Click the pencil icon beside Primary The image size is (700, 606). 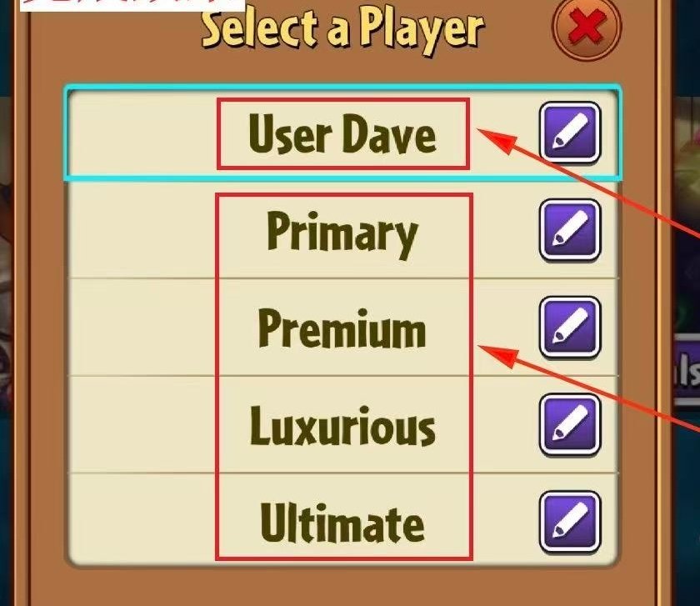coord(570,230)
